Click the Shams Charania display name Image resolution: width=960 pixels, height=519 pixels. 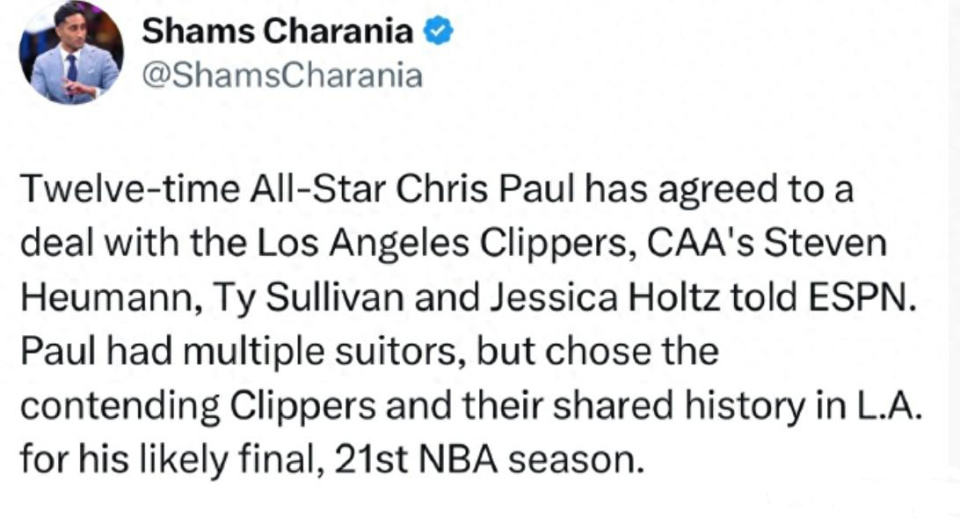[x=278, y=31]
